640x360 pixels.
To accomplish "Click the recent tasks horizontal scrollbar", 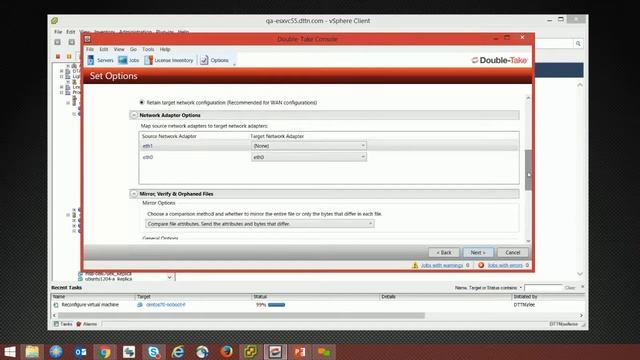I will [x=242, y=316].
